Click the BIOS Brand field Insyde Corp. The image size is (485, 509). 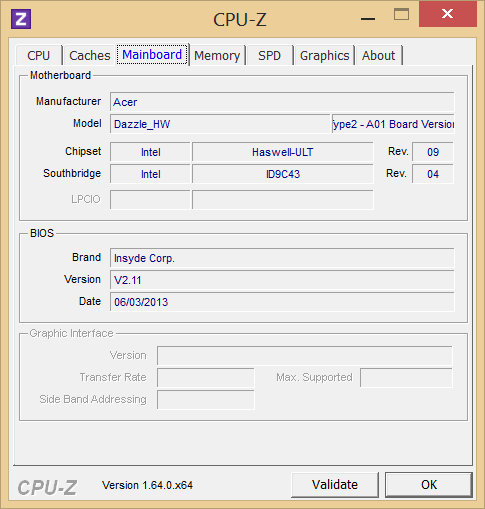[282, 258]
